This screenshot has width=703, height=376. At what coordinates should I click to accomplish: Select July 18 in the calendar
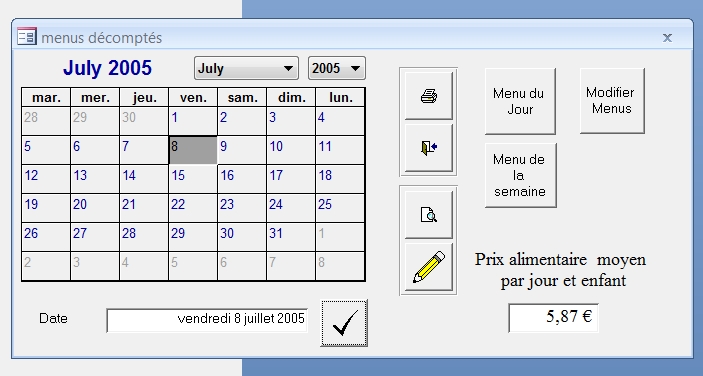(340, 179)
